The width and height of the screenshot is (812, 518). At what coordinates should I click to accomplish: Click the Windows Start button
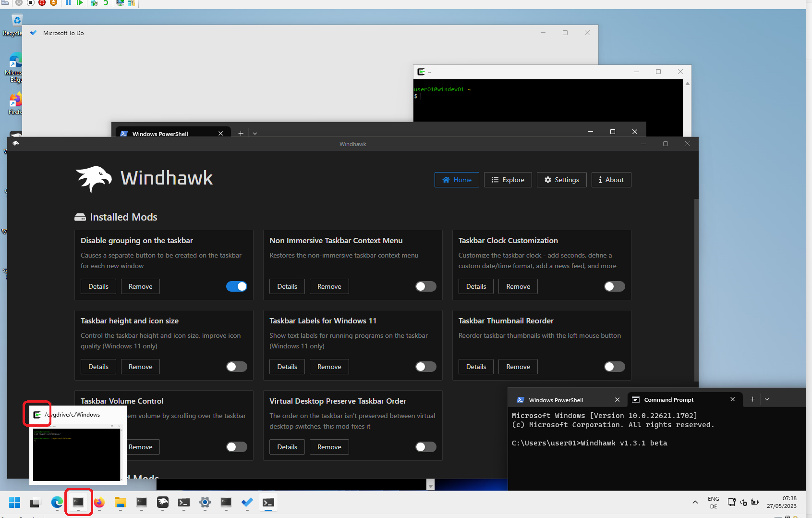14,502
